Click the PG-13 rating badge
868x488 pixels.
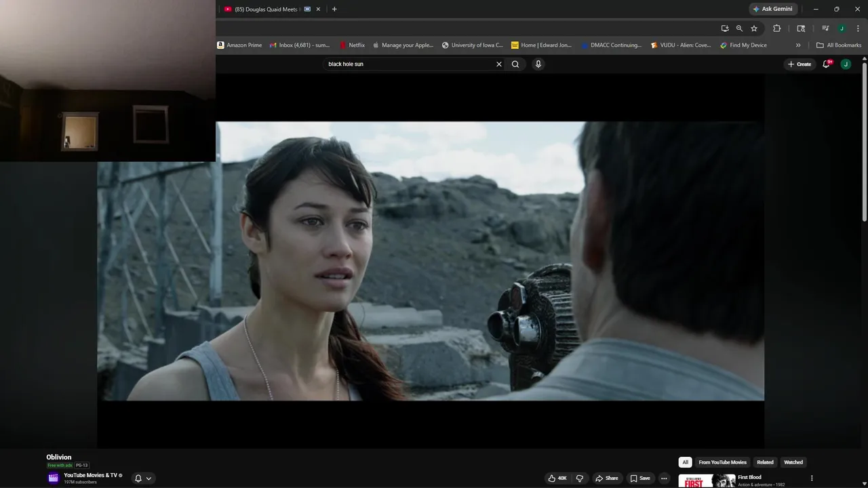coord(81,466)
